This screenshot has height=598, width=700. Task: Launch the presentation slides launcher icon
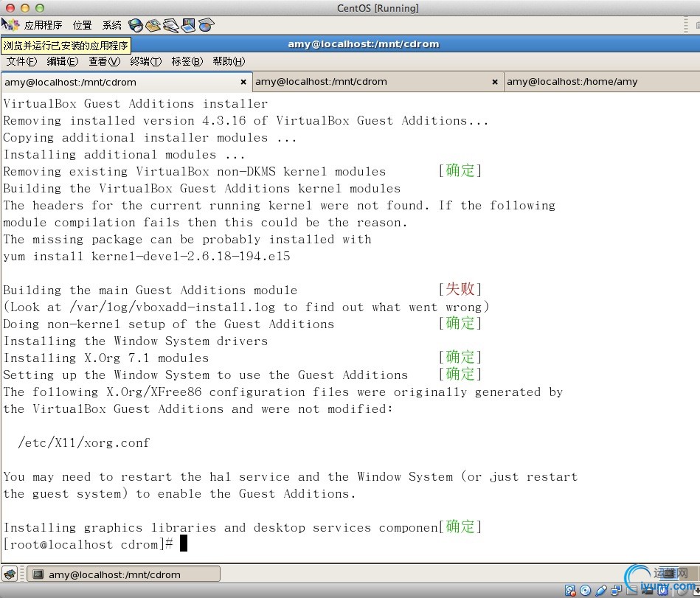coord(188,25)
